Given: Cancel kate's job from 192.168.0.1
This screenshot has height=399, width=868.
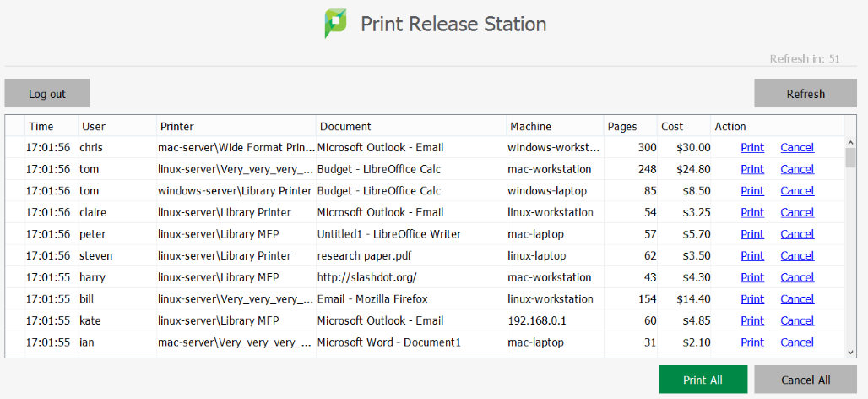Looking at the screenshot, I should pos(796,320).
